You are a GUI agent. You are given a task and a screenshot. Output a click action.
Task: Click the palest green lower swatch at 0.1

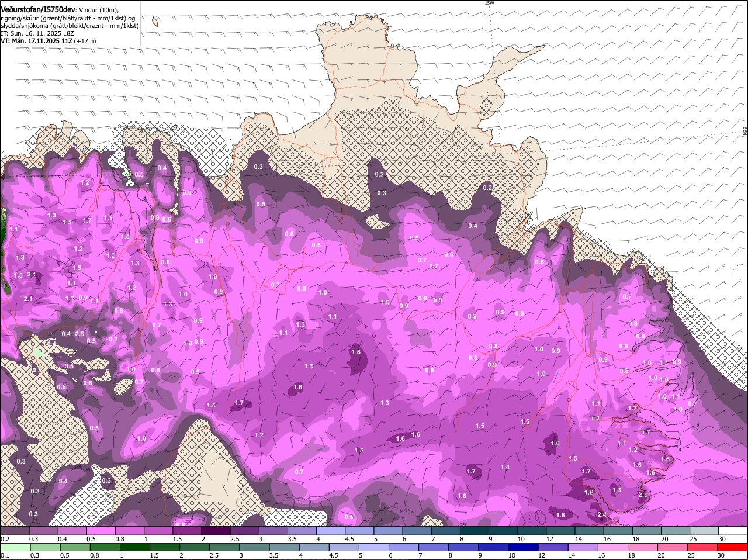[x=16, y=547]
